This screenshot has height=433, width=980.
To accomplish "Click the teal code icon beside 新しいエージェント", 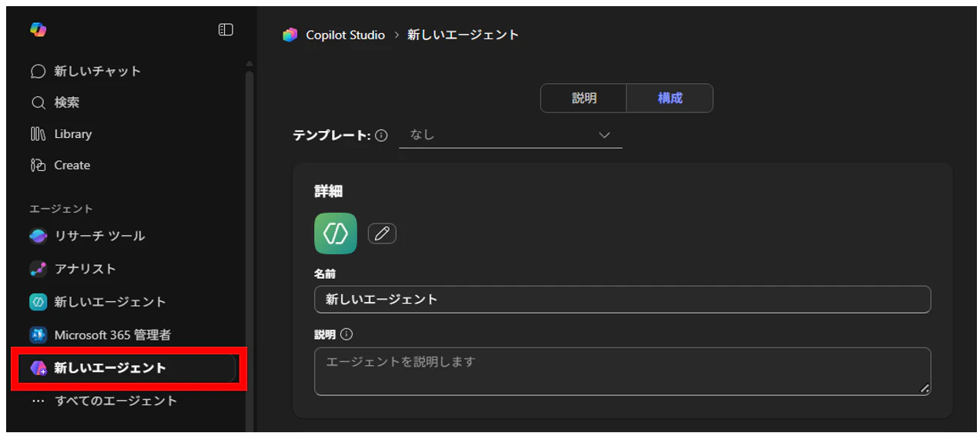I will click(x=38, y=302).
